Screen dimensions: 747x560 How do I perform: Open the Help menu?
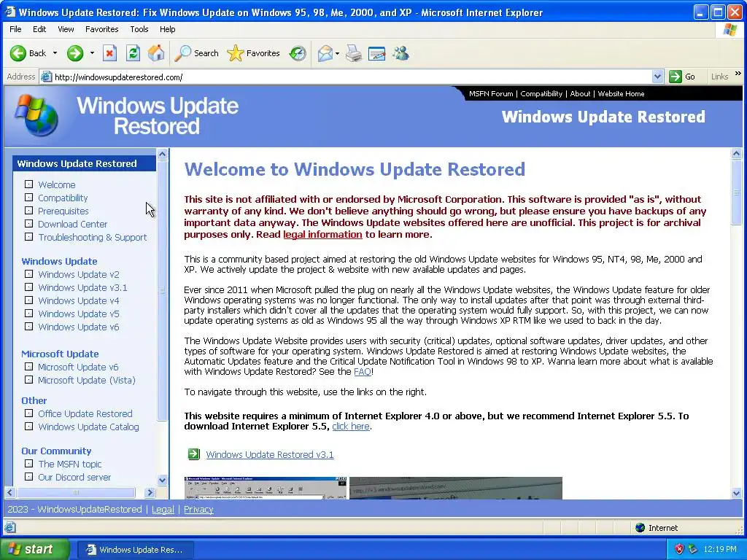coord(167,29)
